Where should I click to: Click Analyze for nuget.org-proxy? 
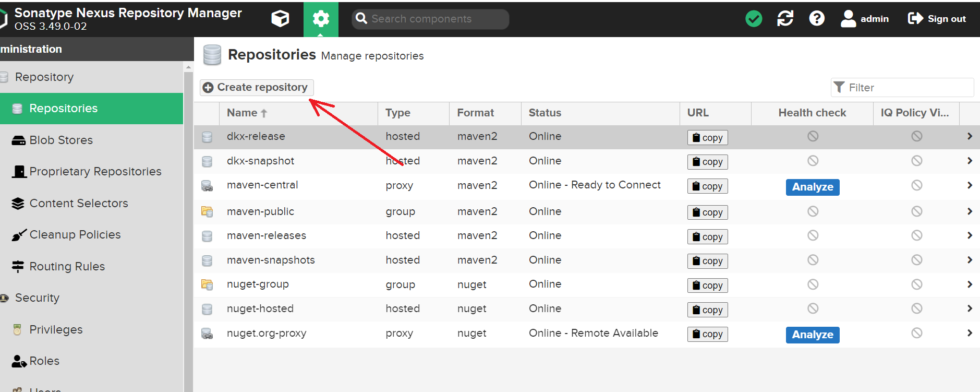click(x=813, y=335)
